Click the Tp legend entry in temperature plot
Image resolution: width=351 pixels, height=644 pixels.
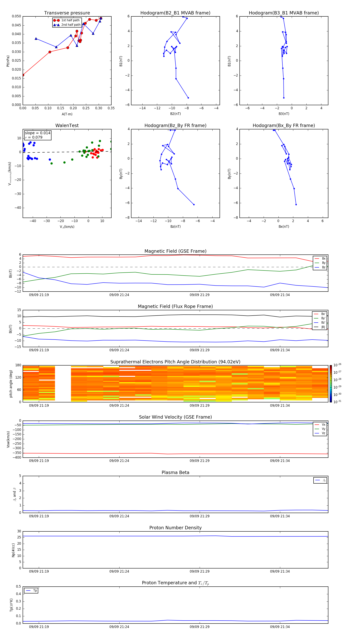(31, 591)
